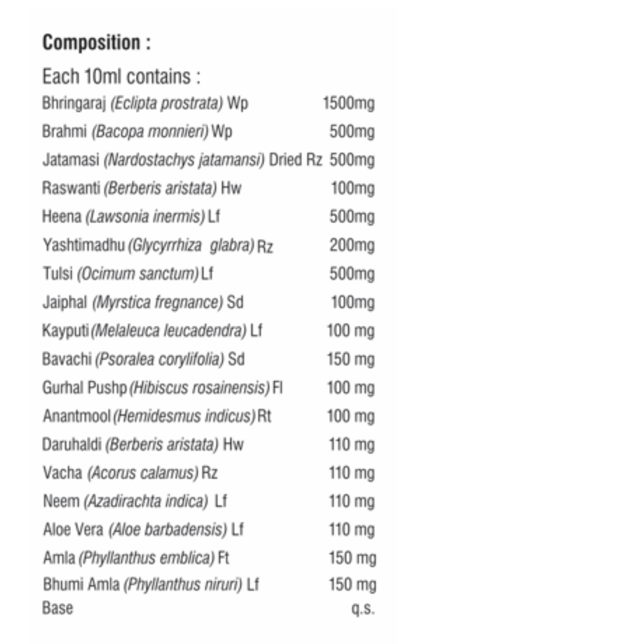Viewport: 644px width, 644px height.
Task: Click the Lawsonia inermis botanical name
Action: 145,217
